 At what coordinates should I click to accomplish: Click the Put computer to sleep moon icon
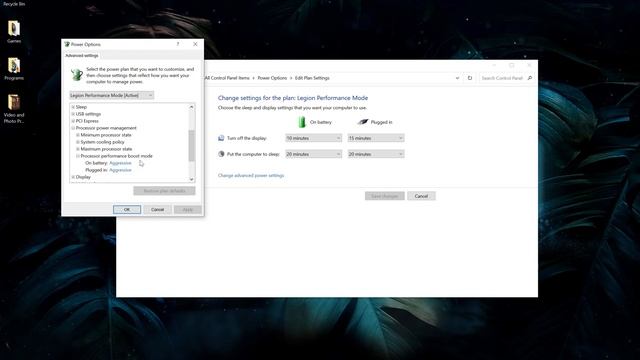pos(221,154)
